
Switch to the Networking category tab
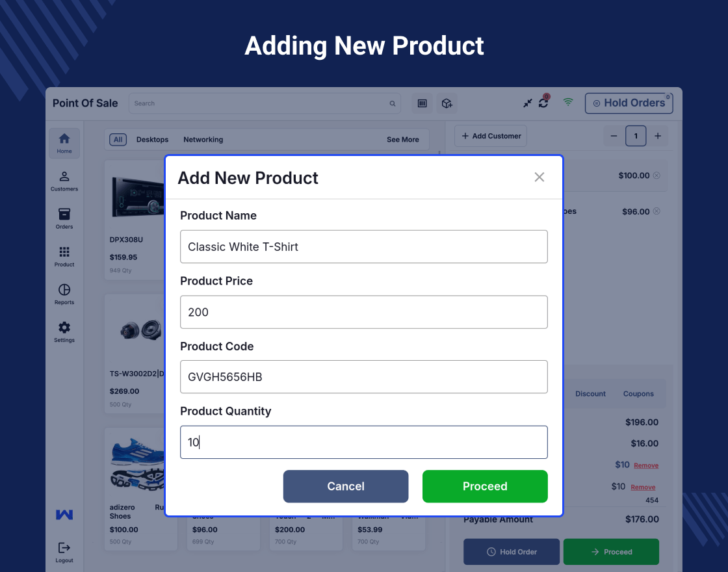click(x=203, y=140)
